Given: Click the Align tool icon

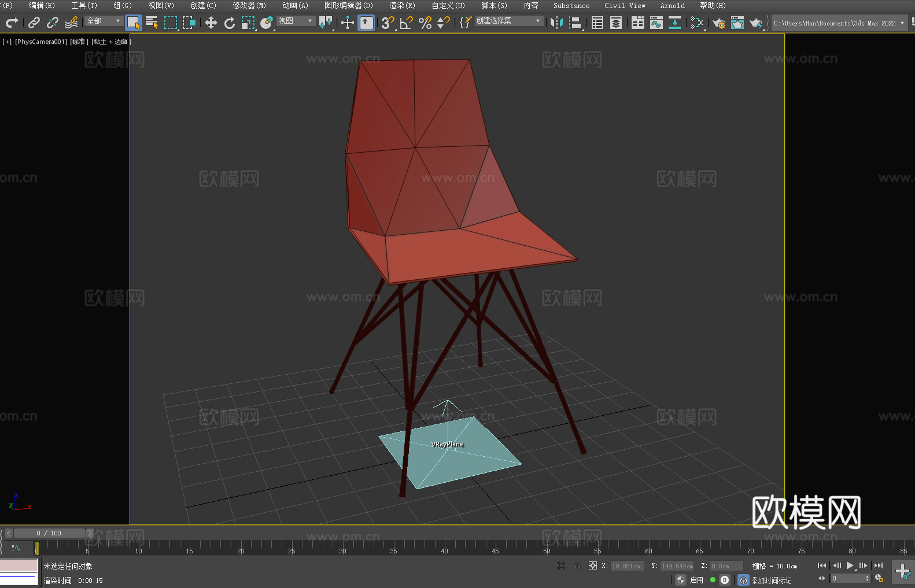Looking at the screenshot, I should [575, 23].
